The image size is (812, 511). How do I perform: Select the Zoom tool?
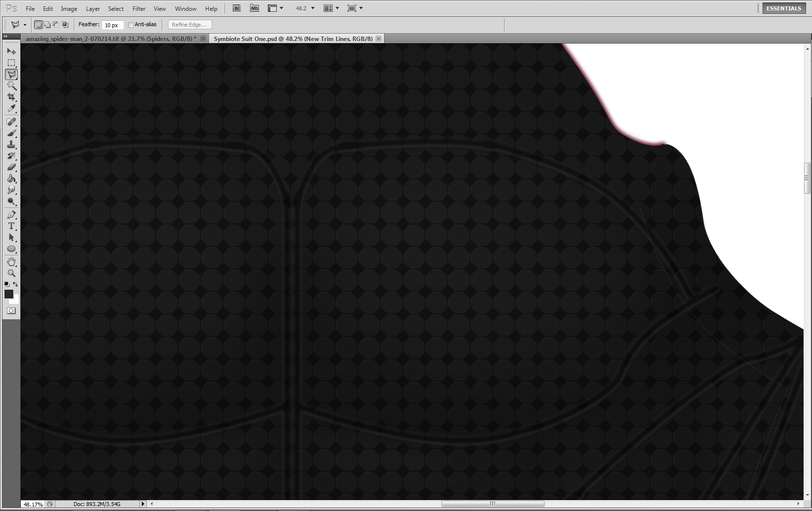(11, 273)
